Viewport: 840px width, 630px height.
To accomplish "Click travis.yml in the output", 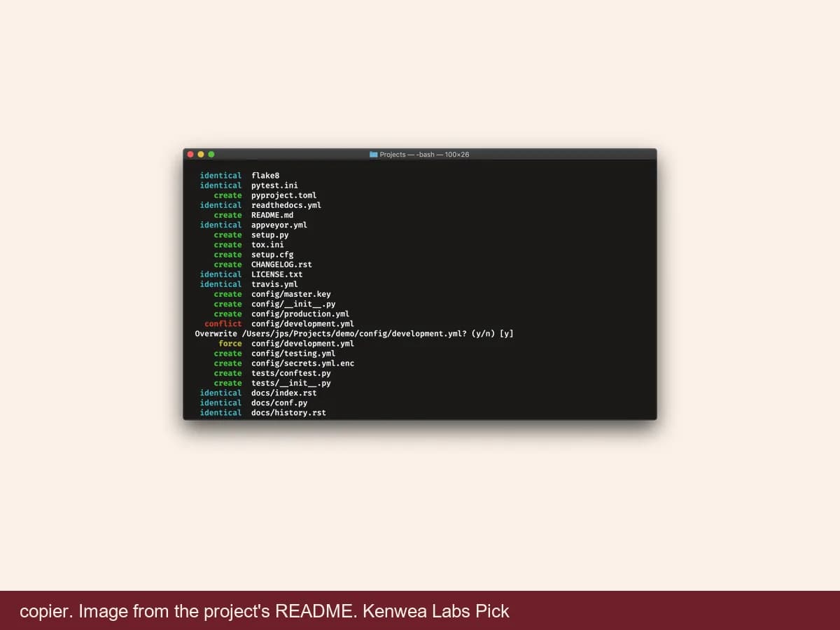I will [x=274, y=284].
